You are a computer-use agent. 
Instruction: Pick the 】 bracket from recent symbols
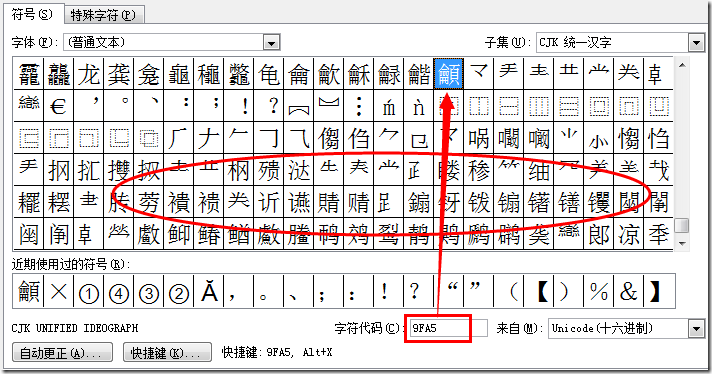pyautogui.click(x=659, y=291)
